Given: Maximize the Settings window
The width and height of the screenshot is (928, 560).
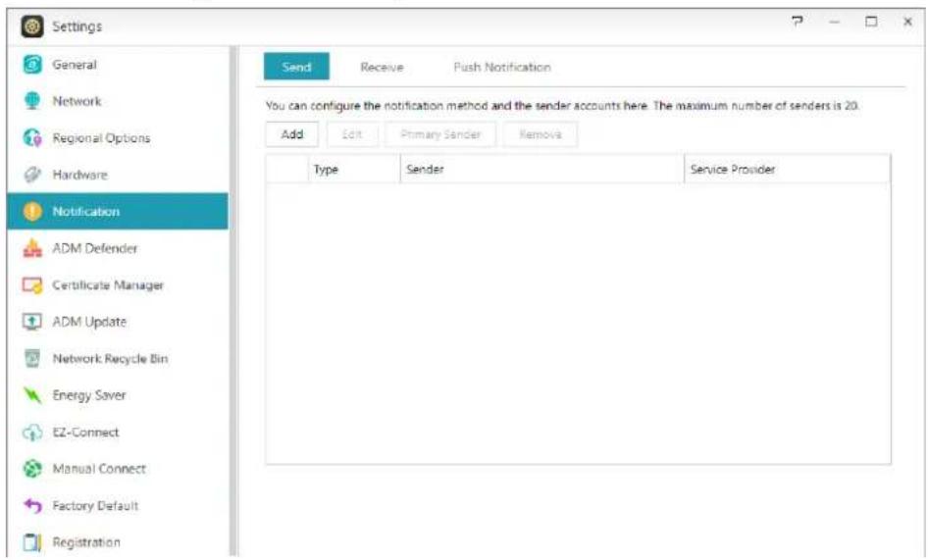Looking at the screenshot, I should pos(871,22).
